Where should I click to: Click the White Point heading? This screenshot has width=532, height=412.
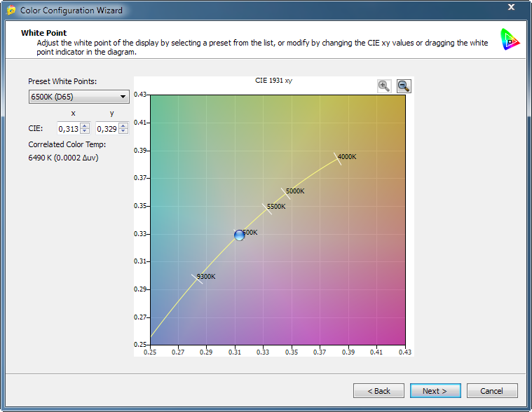coord(43,33)
